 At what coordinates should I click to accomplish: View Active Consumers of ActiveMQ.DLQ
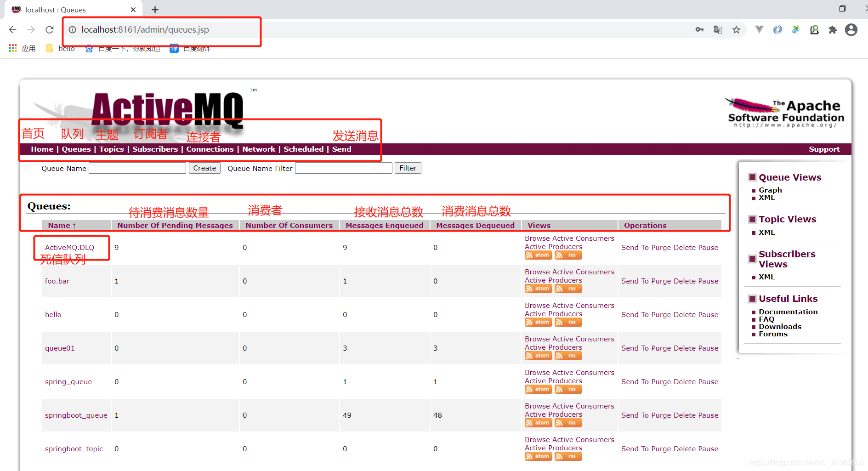coord(583,238)
